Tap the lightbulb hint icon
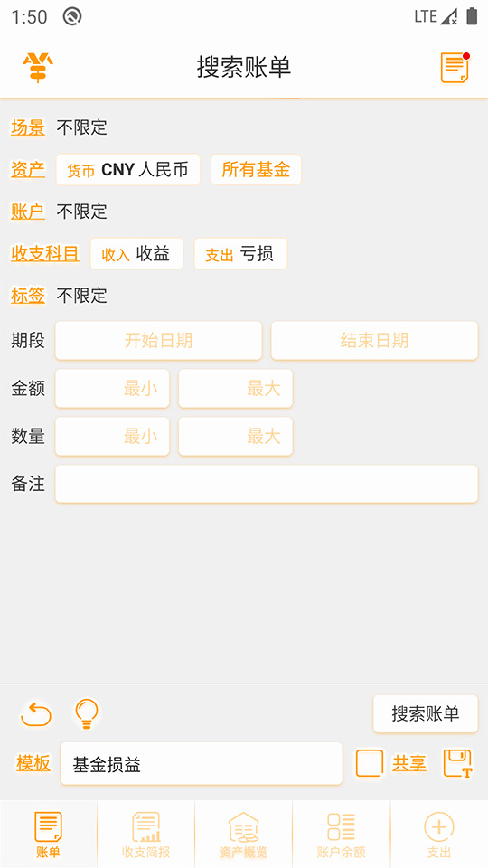The image size is (488, 868). [87, 713]
